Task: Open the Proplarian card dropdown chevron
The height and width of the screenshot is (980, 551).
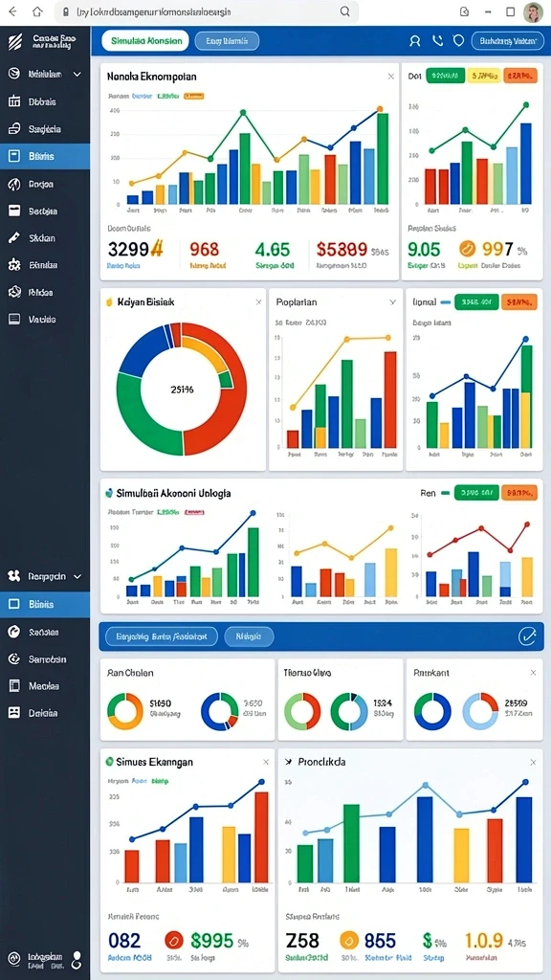Action: (x=392, y=301)
